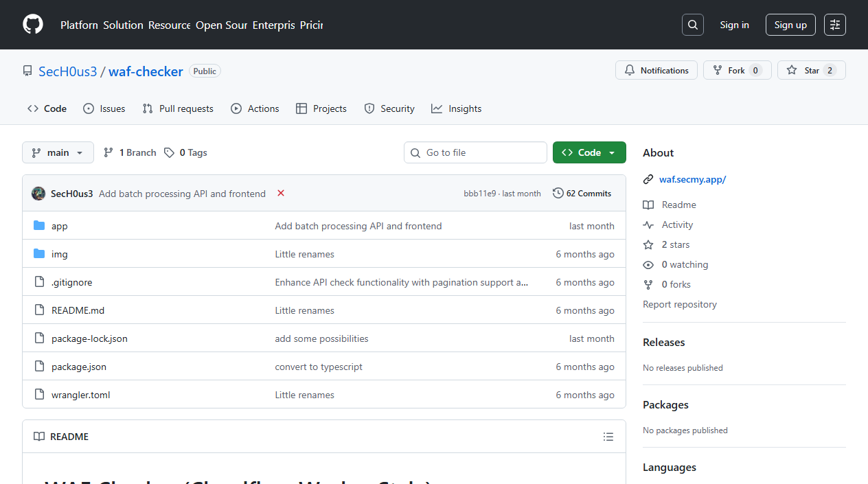This screenshot has height=484, width=868.
Task: Open the appearance settings icon in header
Action: 835,25
